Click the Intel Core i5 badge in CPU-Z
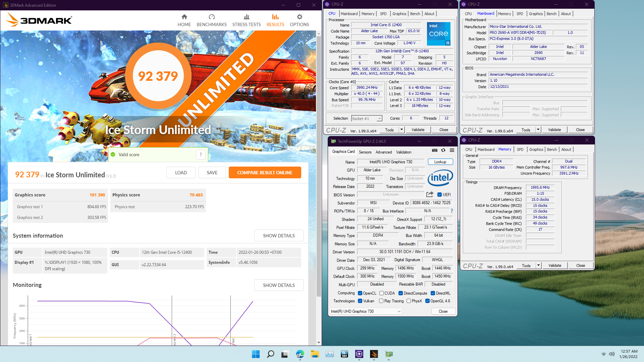The height and width of the screenshot is (362, 644). 439,34
